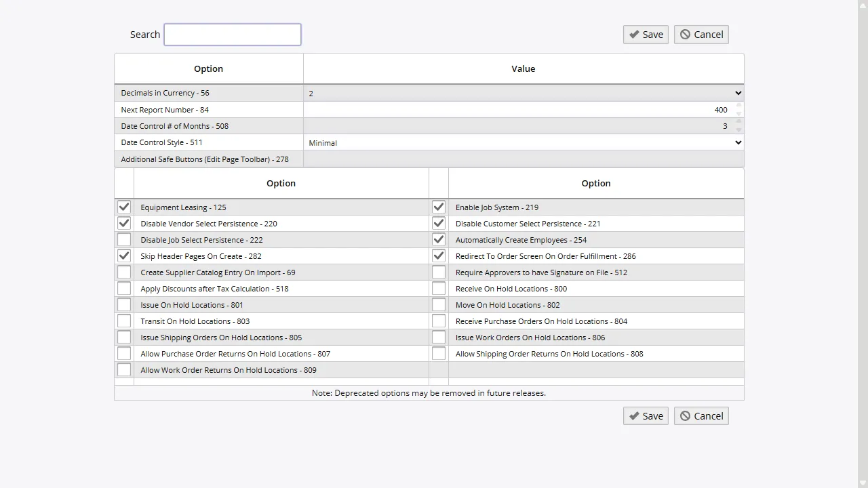Click the down stepper for Date Control # of Months
Image resolution: width=868 pixels, height=488 pixels.
(738, 129)
